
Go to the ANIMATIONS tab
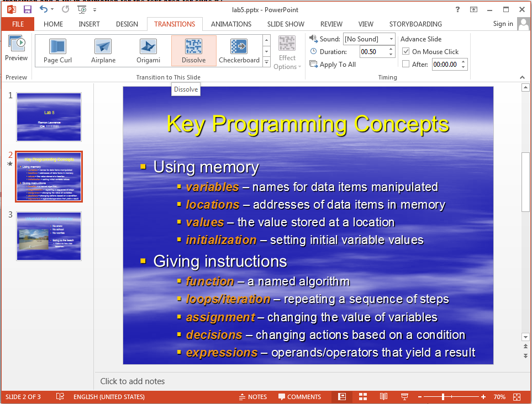click(231, 24)
